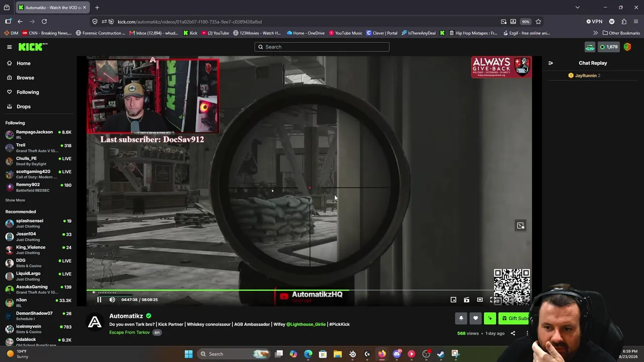Viewport: 644px width, 362px height.
Task: Click the green sparkle subscribe button
Action: [x=490, y=318]
